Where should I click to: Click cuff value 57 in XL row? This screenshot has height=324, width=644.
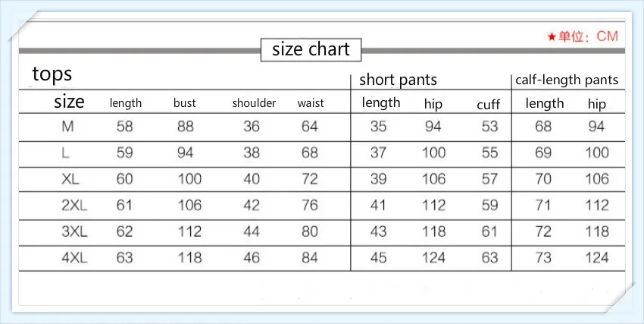(489, 179)
